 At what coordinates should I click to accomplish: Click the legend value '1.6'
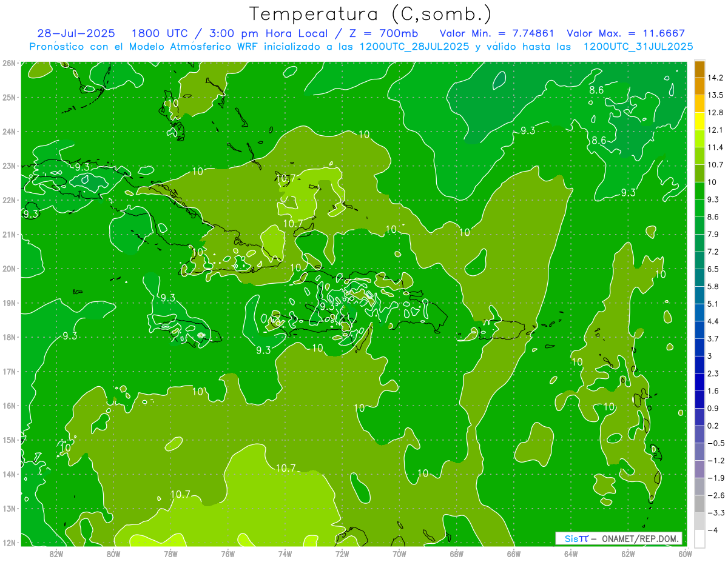point(713,391)
